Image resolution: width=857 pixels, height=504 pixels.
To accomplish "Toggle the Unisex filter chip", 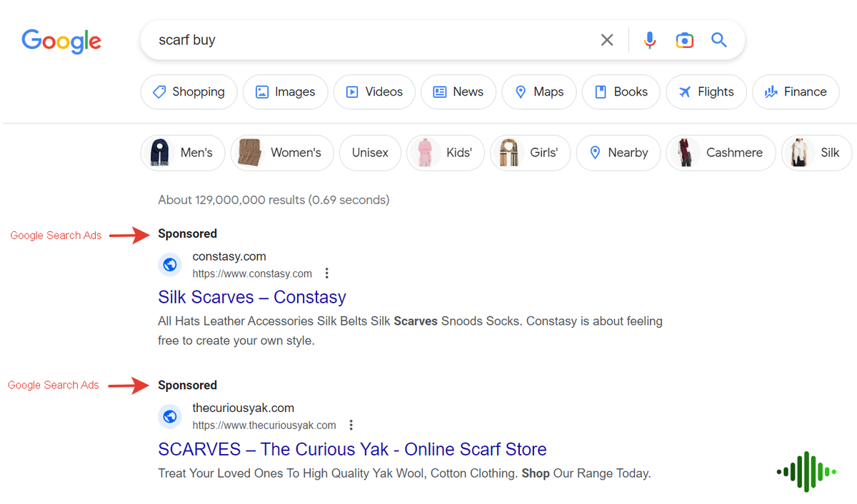I will (x=369, y=152).
